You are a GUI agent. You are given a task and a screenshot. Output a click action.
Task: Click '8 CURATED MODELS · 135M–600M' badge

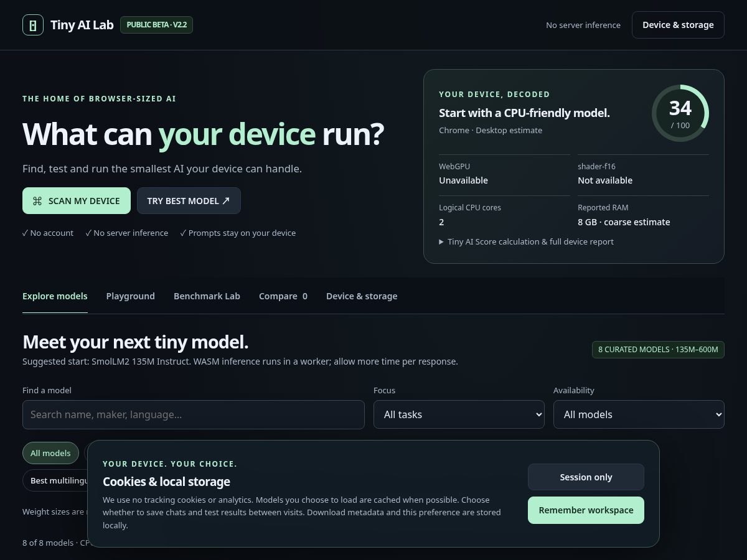(658, 349)
